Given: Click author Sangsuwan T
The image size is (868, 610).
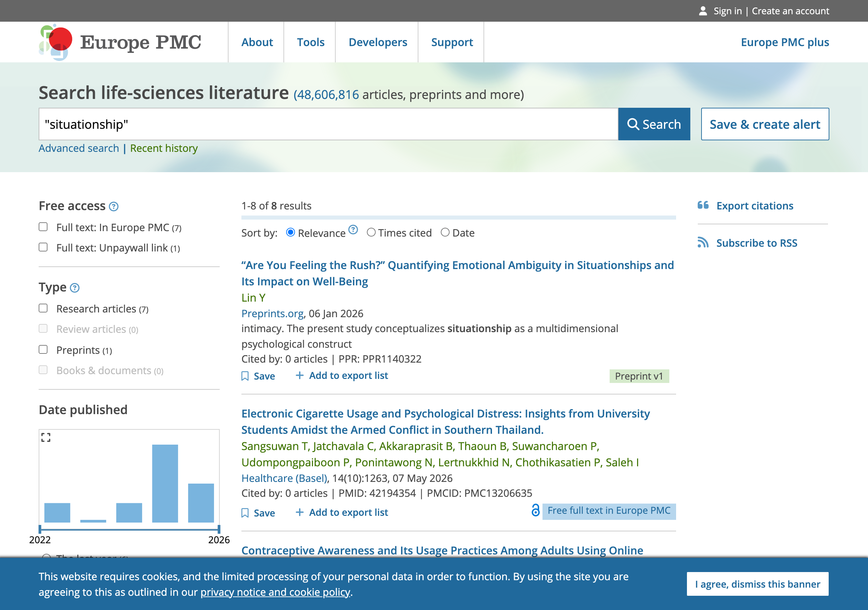Looking at the screenshot, I should pos(275,446).
